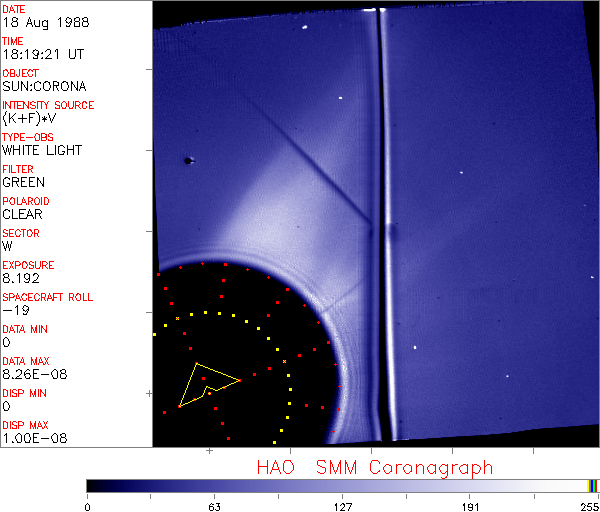This screenshot has width=600, height=512.
Task: Click the yellow triangle marker on the occulting disk
Action: [x=205, y=384]
